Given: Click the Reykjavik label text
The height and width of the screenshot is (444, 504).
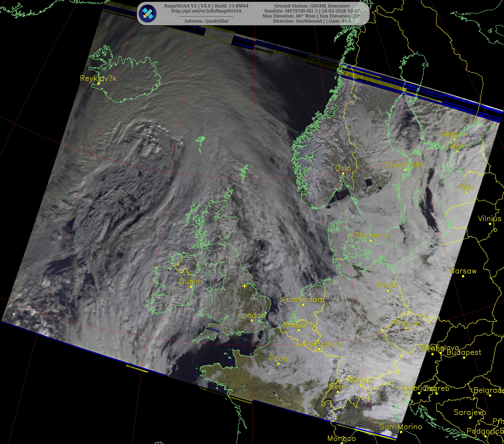Looking at the screenshot, I should pos(98,78).
